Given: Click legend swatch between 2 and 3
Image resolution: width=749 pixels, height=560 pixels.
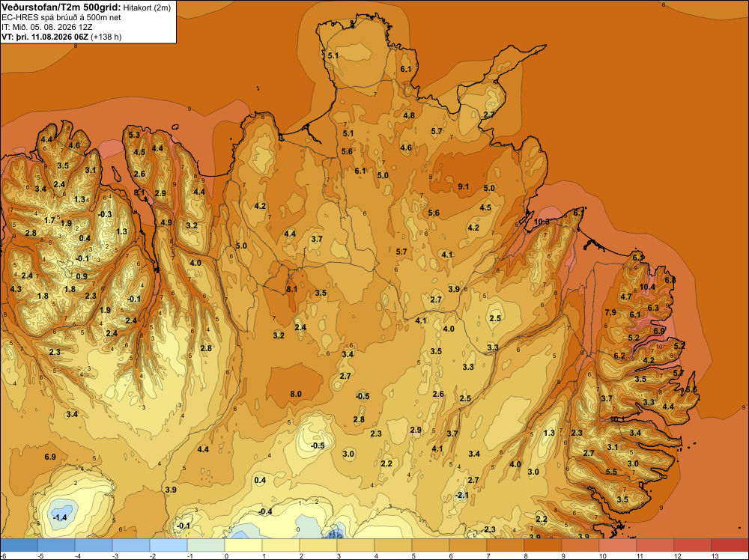Looking at the screenshot, I should point(318,545).
